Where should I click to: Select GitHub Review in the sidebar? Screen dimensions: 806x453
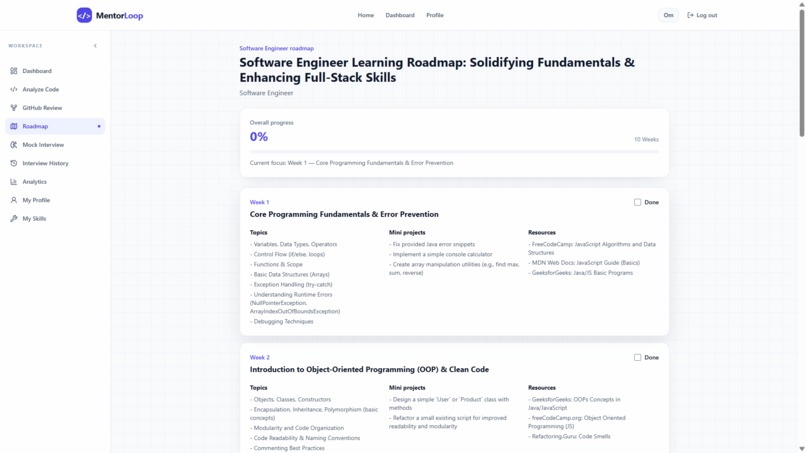55,108
